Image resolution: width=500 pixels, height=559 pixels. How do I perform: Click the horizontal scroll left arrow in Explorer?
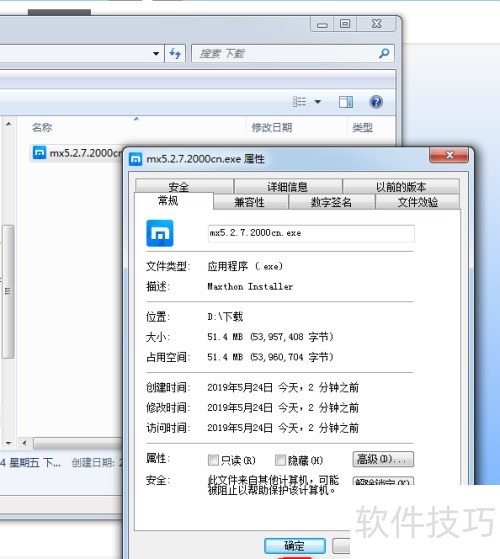pyautogui.click(x=24, y=443)
